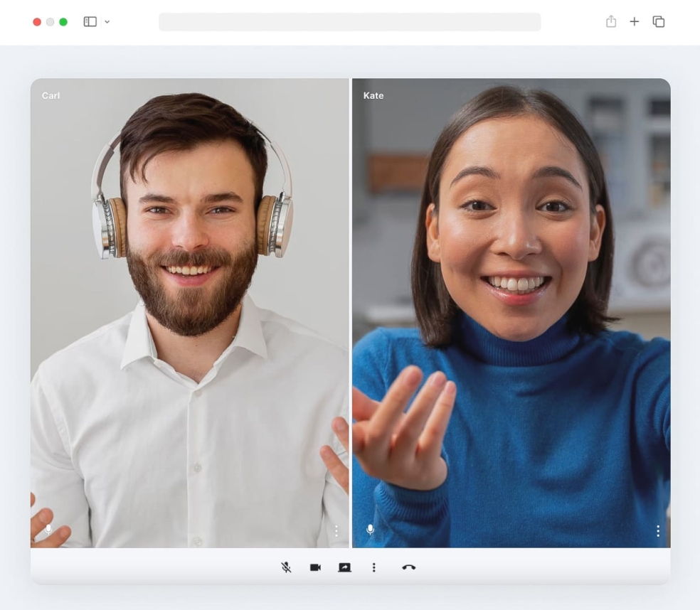This screenshot has width=700, height=610.
Task: Click Carl's microphone status icon
Action: coord(48,530)
